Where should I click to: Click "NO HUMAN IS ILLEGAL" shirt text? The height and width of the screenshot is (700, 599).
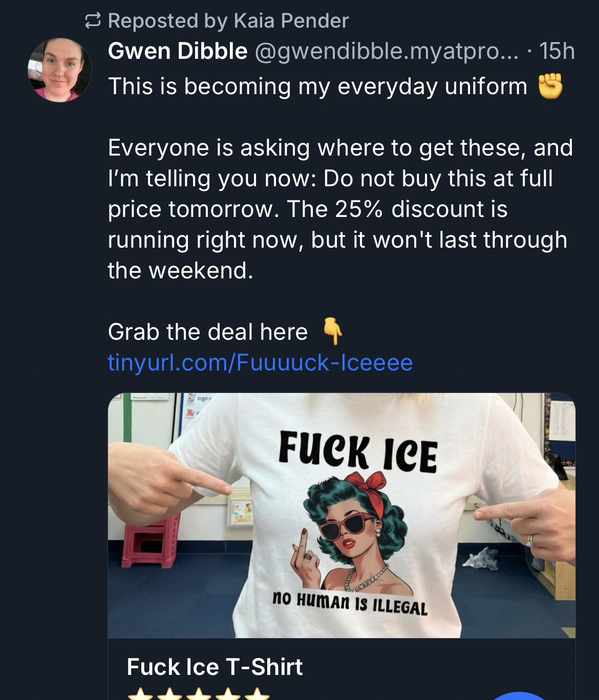point(350,604)
